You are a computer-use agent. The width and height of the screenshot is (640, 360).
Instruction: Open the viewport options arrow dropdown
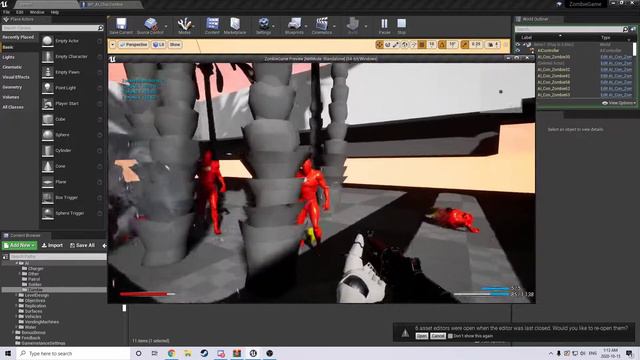tap(113, 44)
